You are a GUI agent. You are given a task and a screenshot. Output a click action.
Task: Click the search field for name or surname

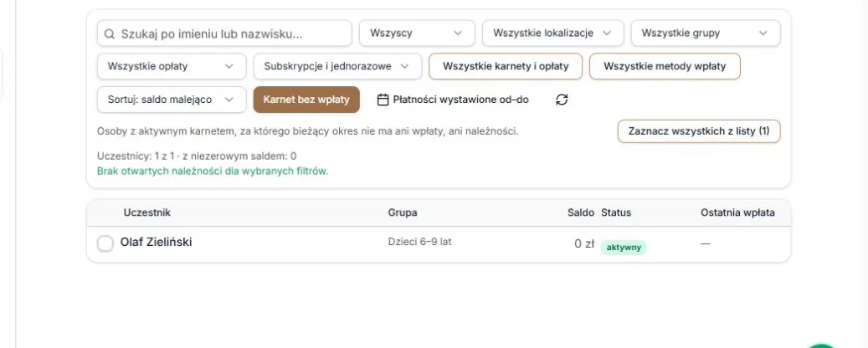(224, 33)
